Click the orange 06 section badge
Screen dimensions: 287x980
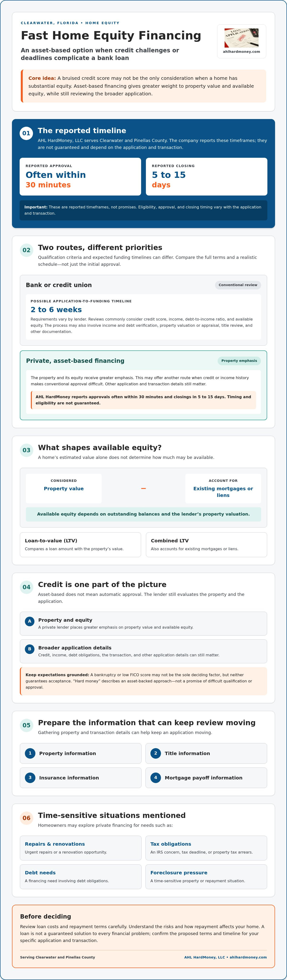point(26,818)
